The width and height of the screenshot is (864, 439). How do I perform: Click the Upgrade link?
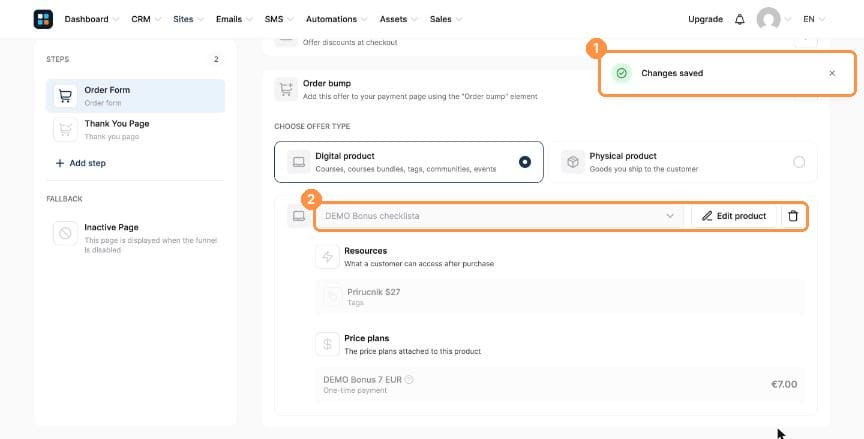(x=705, y=19)
